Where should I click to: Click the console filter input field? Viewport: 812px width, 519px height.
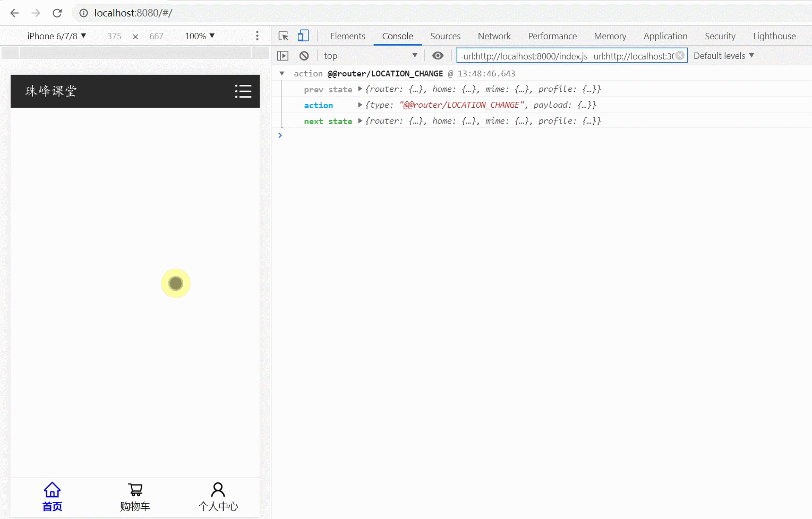tap(566, 56)
